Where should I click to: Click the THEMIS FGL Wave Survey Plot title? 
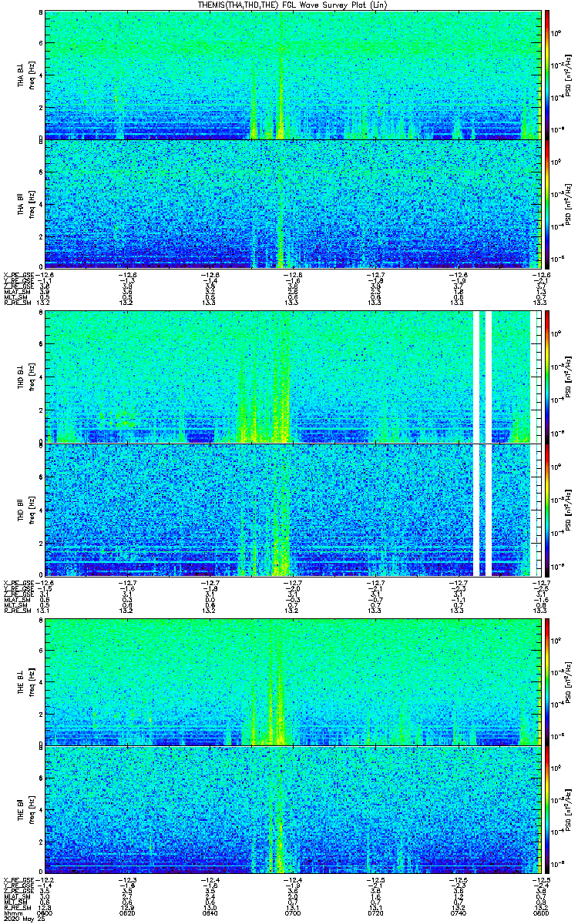(291, 5)
